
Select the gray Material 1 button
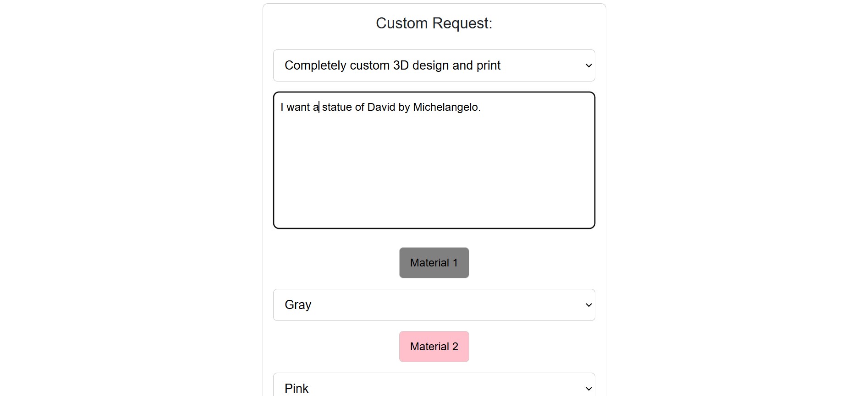(434, 262)
